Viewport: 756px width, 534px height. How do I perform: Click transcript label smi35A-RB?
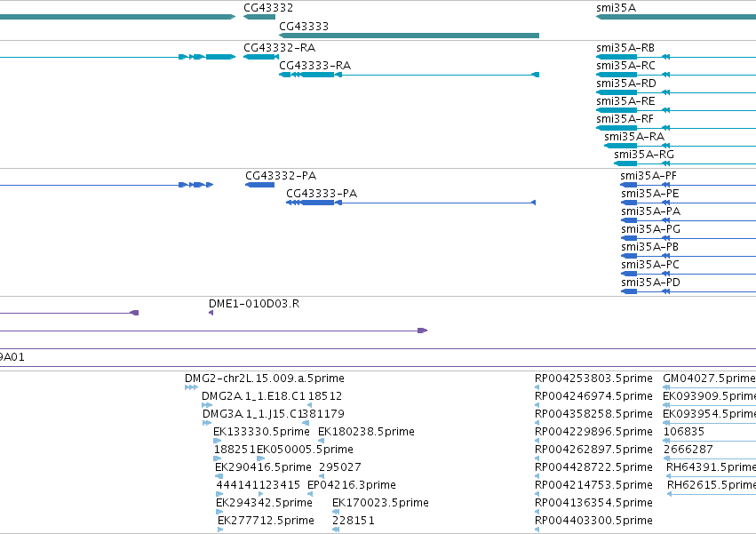click(625, 48)
